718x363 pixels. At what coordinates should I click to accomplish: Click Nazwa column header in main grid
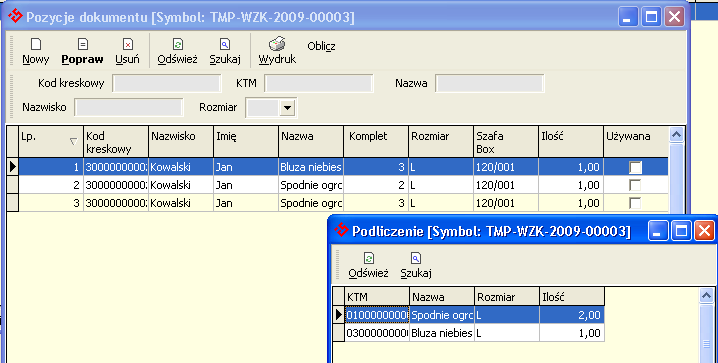point(311,142)
